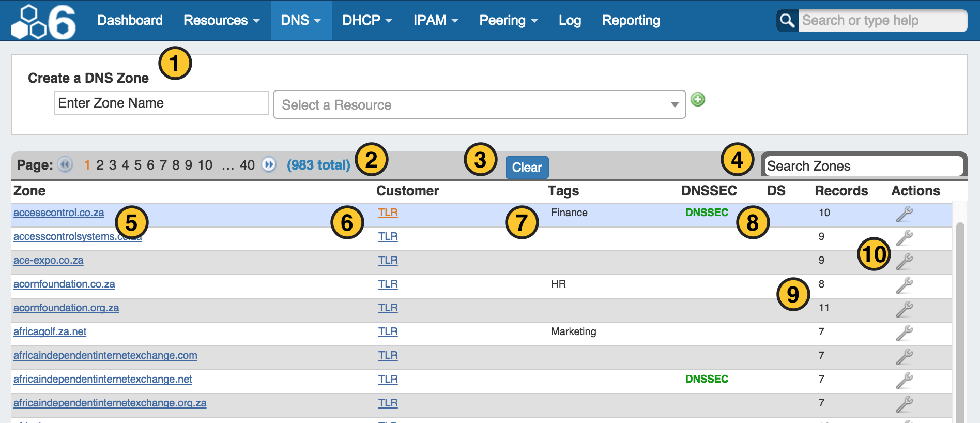Click the 6connect logo icon
The height and width of the screenshot is (423, 980).
(x=44, y=21)
